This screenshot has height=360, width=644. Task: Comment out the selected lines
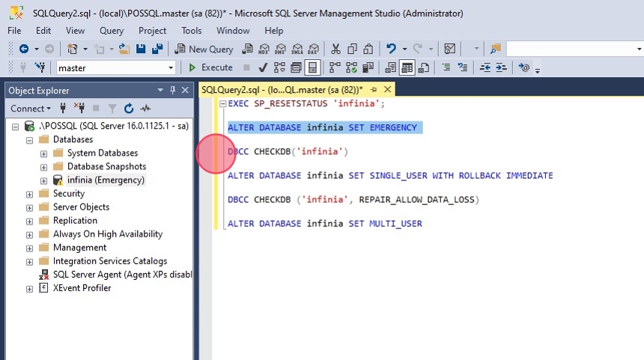pos(446,67)
